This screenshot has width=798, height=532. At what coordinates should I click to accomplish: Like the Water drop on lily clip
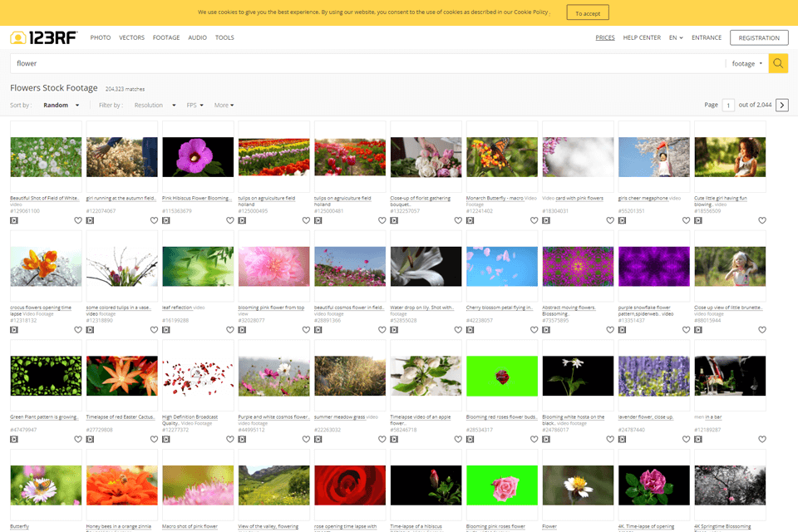458,329
